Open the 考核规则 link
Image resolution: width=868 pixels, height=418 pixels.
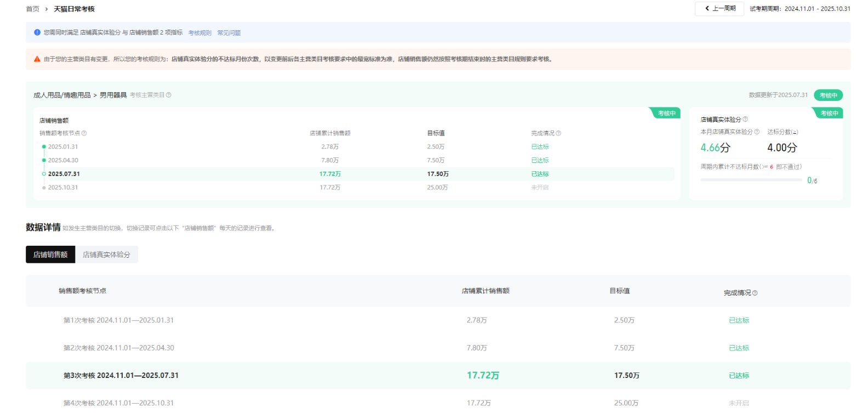coord(199,33)
